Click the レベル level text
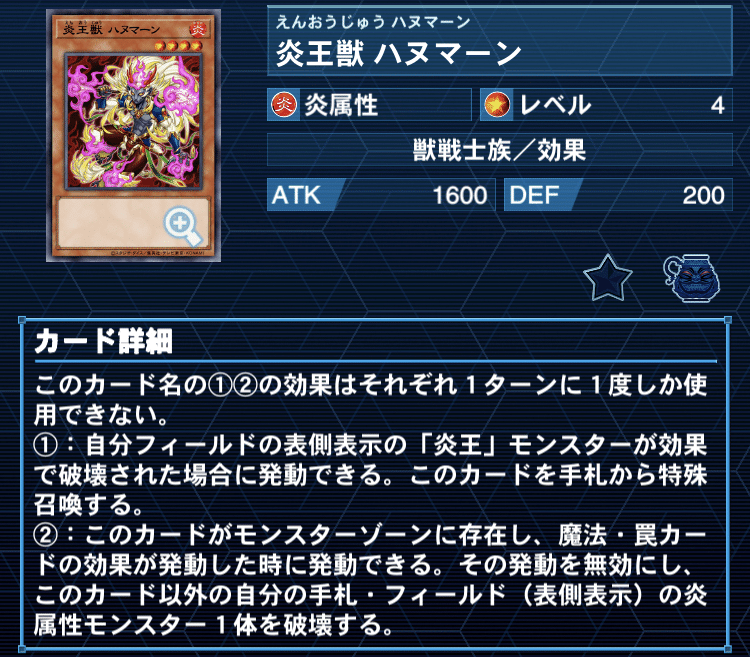750x657 pixels. pyautogui.click(x=555, y=105)
